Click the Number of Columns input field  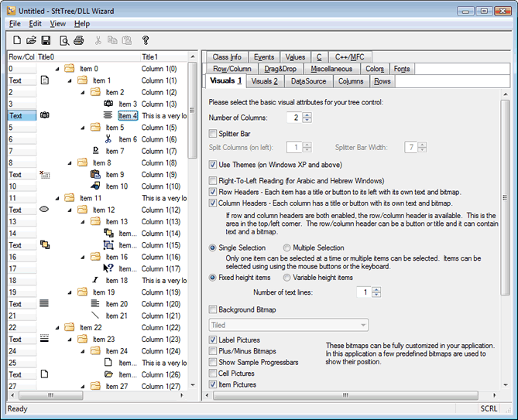[x=293, y=118]
